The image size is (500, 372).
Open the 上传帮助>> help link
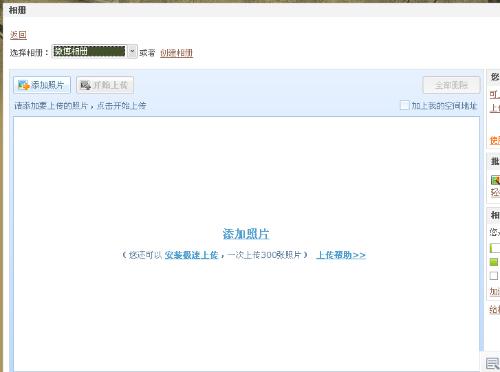[341, 255]
